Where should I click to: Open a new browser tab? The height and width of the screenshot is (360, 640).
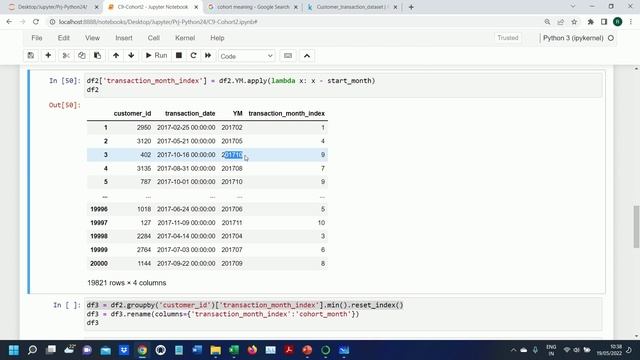(x=411, y=7)
